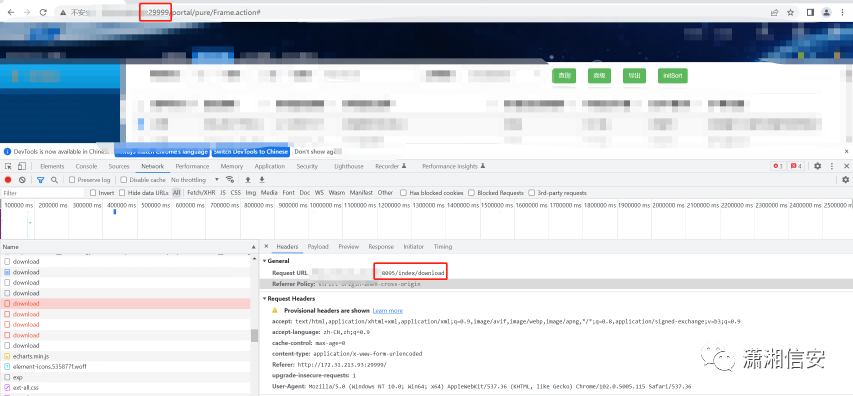Enable the Preserve log checkbox

(72, 180)
